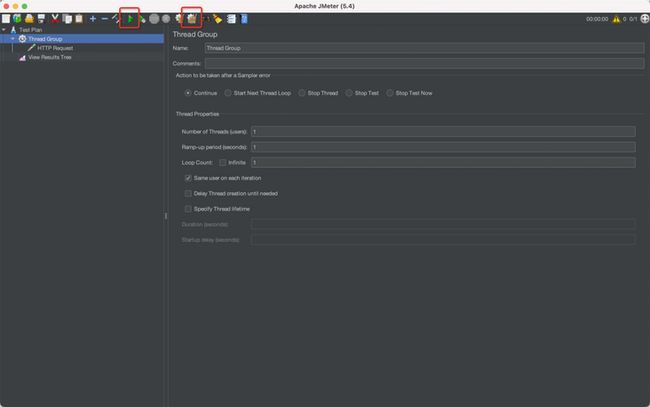Click the Paste clipboard icon
This screenshot has height=407, width=650.
(x=79, y=19)
